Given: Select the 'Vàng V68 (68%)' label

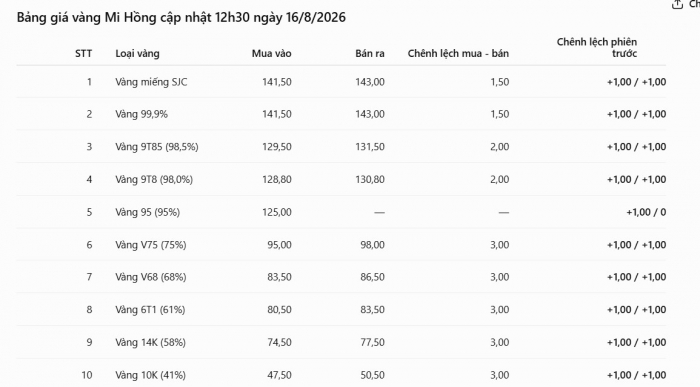Looking at the screenshot, I should 150,277.
